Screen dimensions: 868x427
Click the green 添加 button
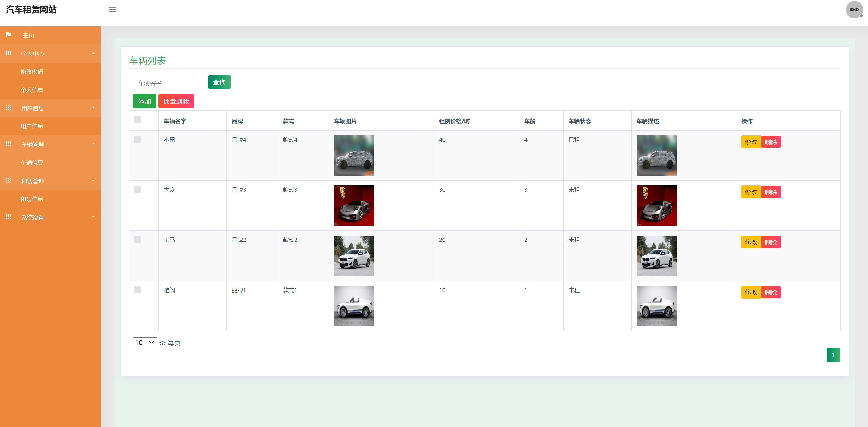coord(145,101)
